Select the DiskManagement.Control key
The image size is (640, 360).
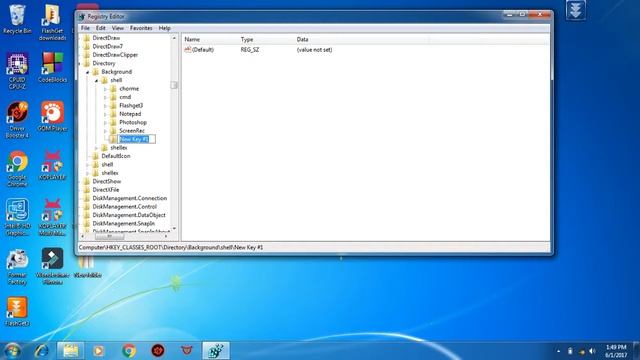124,207
